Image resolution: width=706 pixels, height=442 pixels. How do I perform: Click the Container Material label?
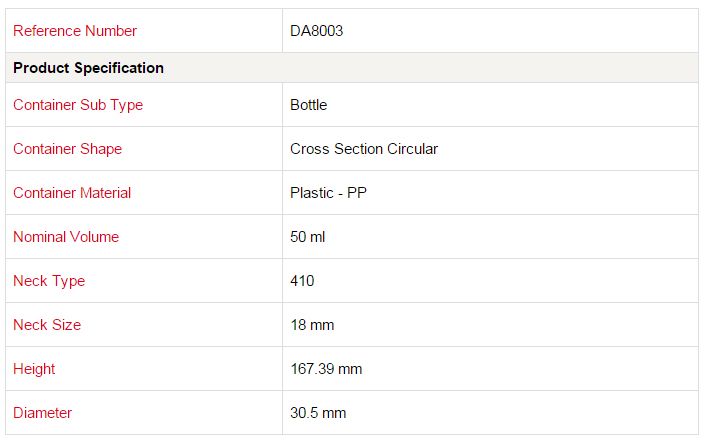[72, 193]
